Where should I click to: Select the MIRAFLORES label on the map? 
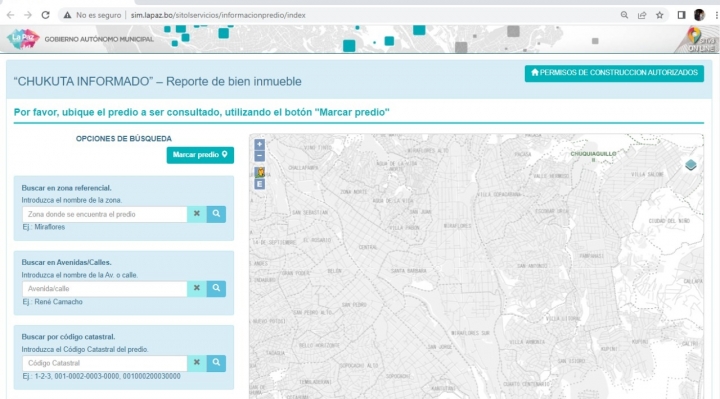tap(457, 226)
